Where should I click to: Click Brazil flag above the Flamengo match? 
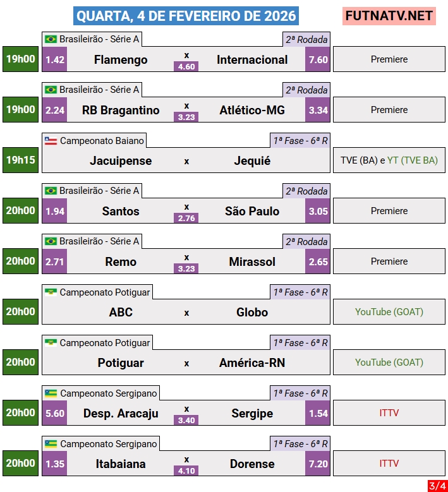(x=51, y=40)
